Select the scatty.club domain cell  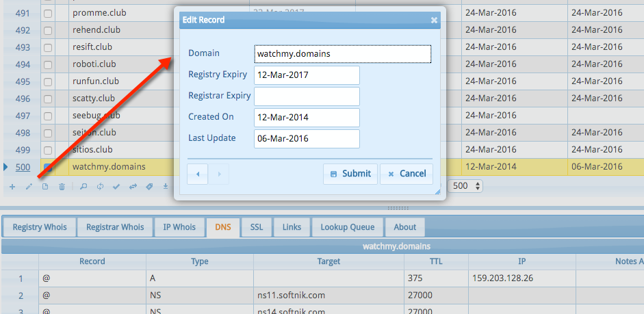click(x=122, y=99)
